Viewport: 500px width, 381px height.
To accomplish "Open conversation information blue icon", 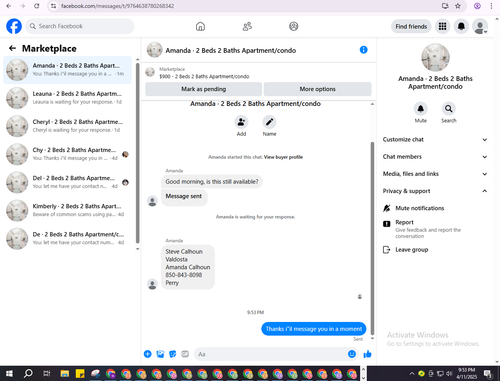I will pyautogui.click(x=364, y=50).
